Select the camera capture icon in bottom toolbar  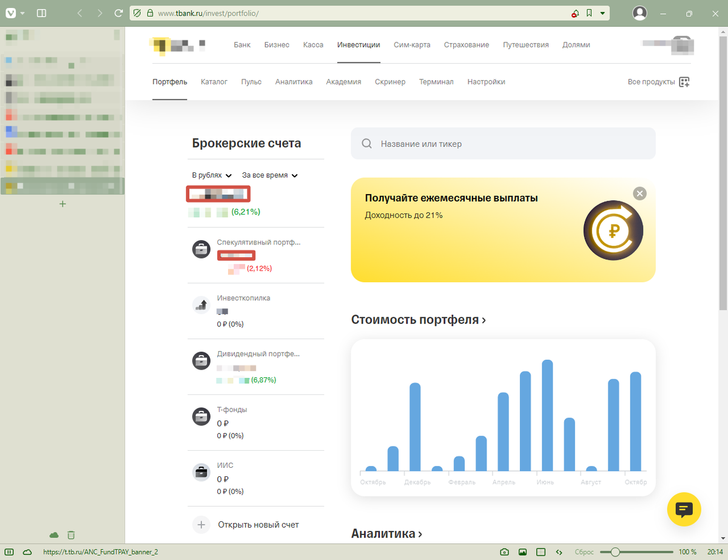504,552
